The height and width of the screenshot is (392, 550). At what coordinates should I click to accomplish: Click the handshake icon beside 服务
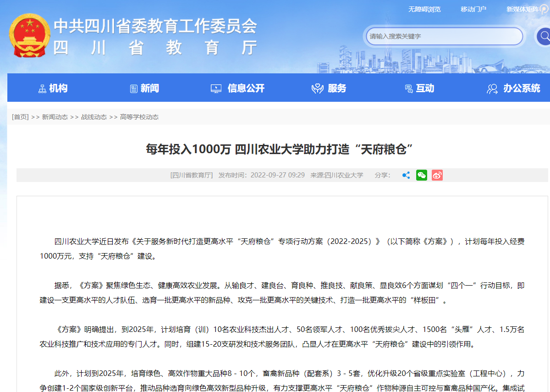click(x=317, y=88)
